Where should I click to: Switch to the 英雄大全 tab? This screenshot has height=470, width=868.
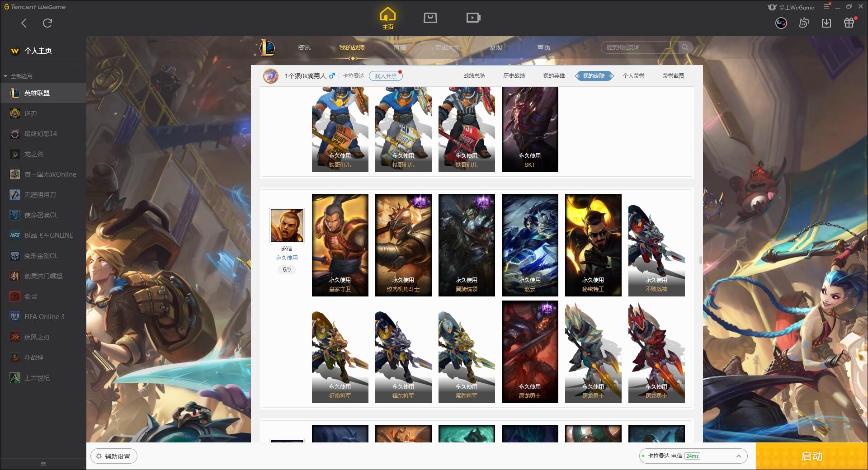(x=448, y=47)
